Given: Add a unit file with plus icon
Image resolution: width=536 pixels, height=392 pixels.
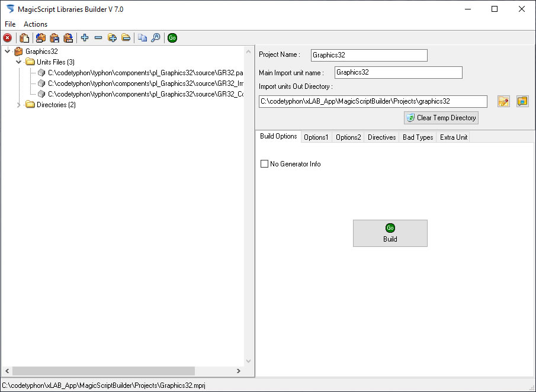Looking at the screenshot, I should click(85, 37).
